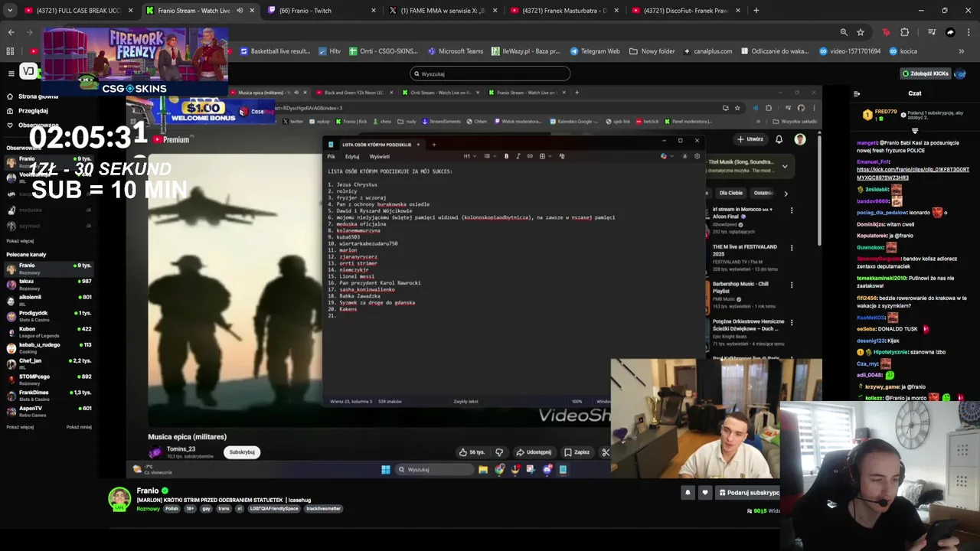980x551 pixels.
Task: Open Basketball live results bookmark
Action: [276, 51]
